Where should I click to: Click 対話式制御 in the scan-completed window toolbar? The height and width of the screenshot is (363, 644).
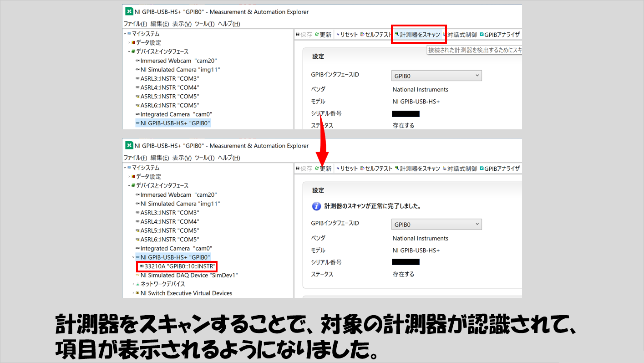click(460, 169)
